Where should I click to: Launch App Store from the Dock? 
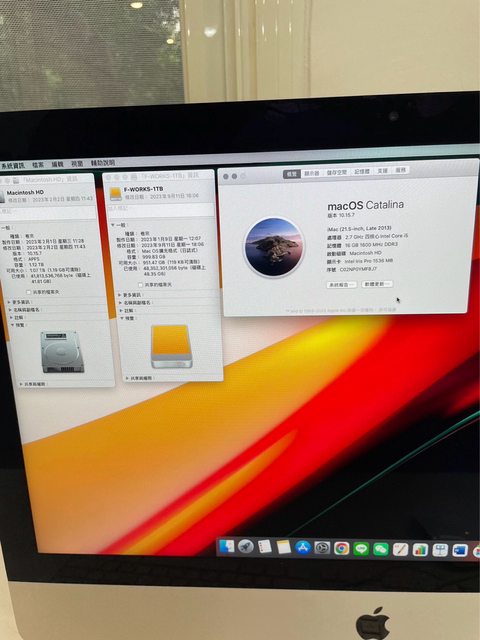(x=303, y=547)
